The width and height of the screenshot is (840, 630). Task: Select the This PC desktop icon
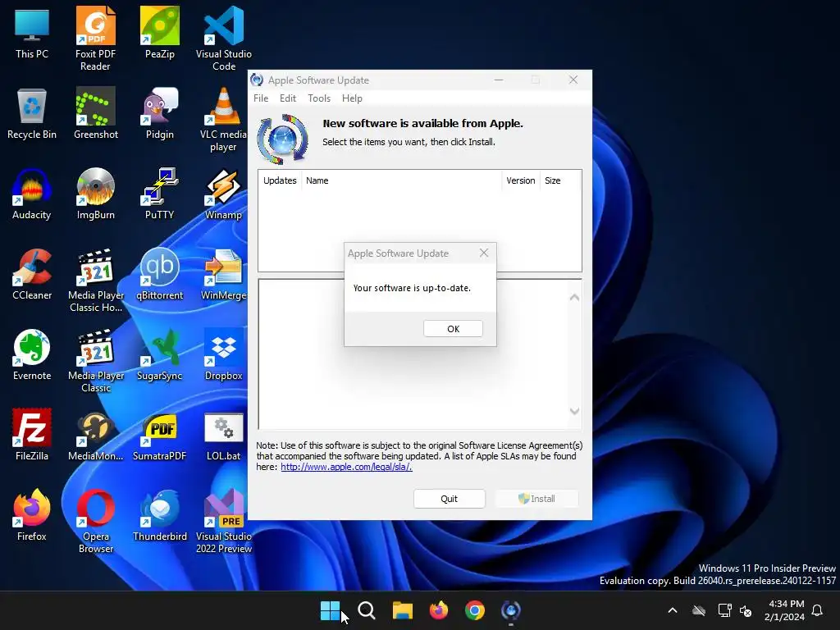pyautogui.click(x=32, y=33)
